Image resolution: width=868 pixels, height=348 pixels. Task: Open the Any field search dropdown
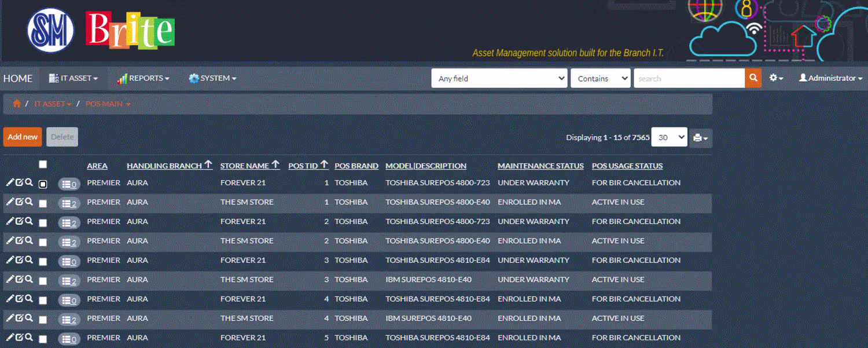(499, 78)
